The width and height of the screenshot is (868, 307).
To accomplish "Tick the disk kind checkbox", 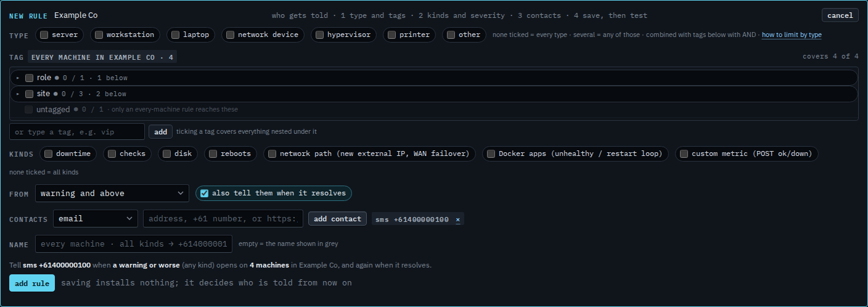I will pos(166,153).
